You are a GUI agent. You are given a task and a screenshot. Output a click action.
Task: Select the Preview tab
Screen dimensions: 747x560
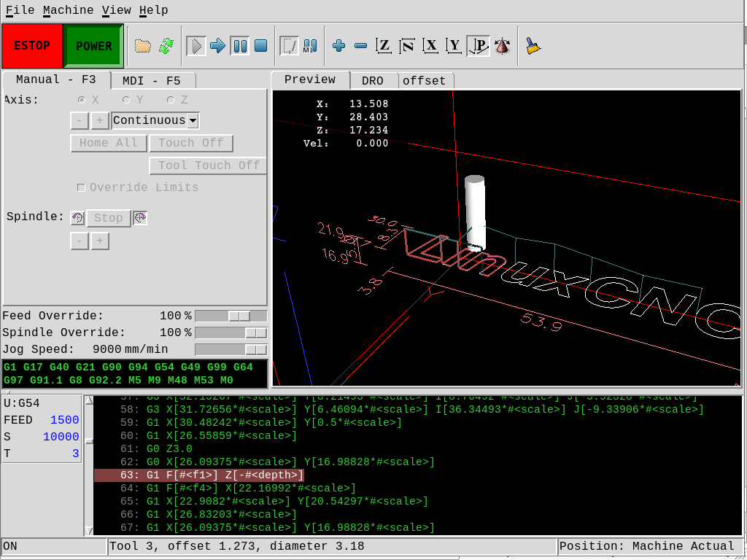(310, 79)
